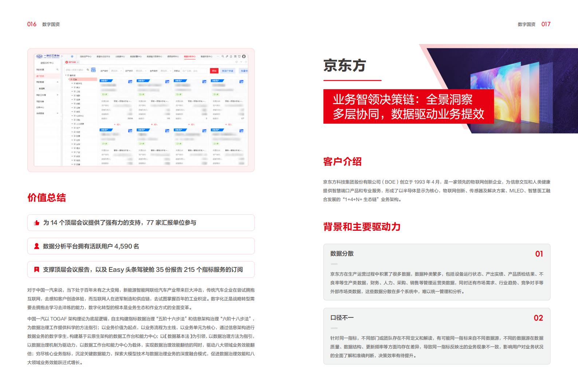The height and width of the screenshot is (392, 578).
Task: Click the blue square button beside tree search
Action: coord(93,70)
